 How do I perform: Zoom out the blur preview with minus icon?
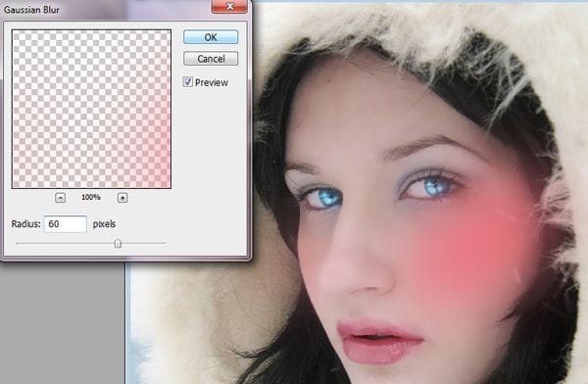click(61, 197)
